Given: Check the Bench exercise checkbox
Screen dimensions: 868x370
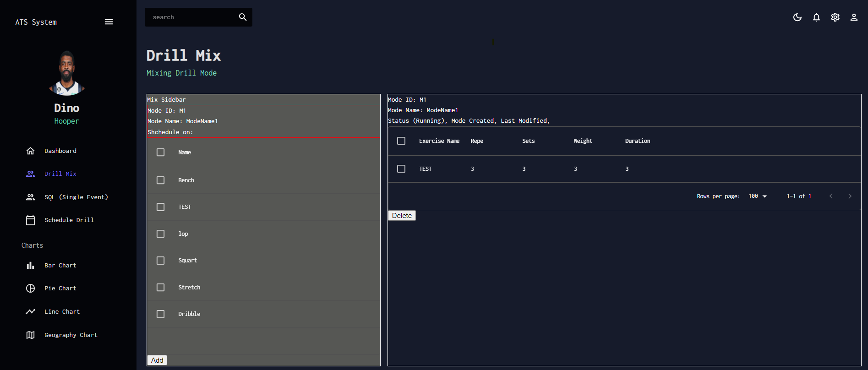Looking at the screenshot, I should pyautogui.click(x=161, y=180).
